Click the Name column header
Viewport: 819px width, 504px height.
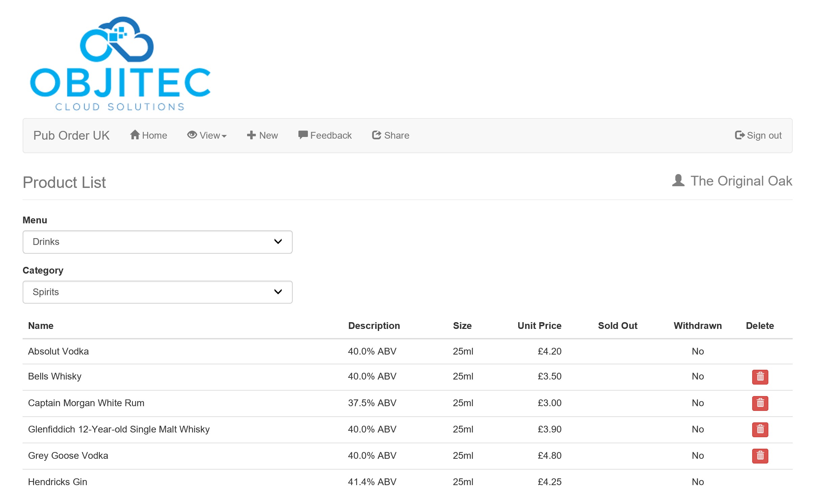click(41, 326)
